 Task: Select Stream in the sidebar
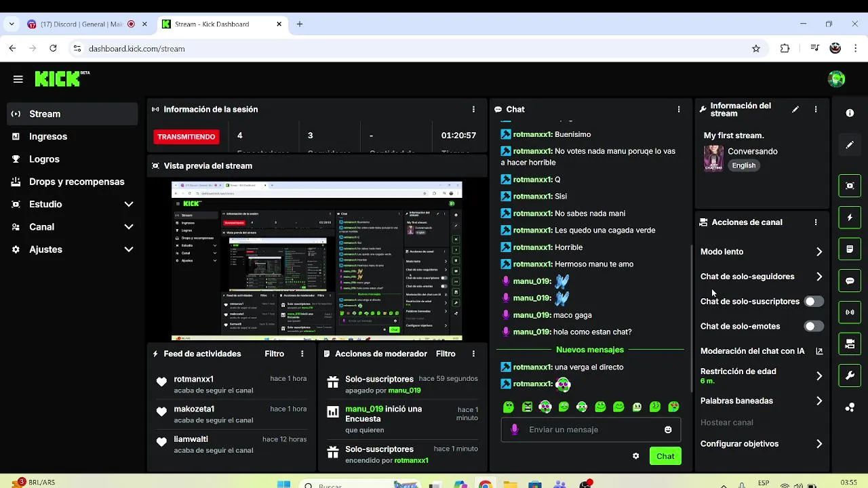pos(72,114)
